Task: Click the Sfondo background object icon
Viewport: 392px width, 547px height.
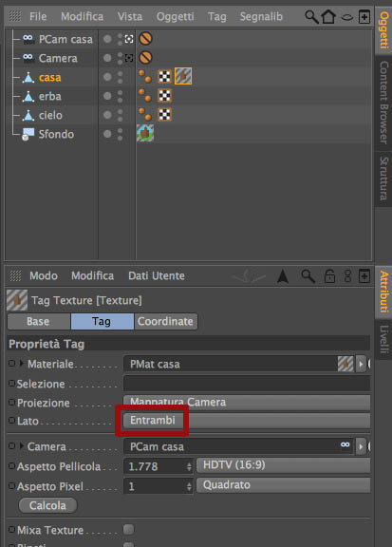Action: pos(28,134)
